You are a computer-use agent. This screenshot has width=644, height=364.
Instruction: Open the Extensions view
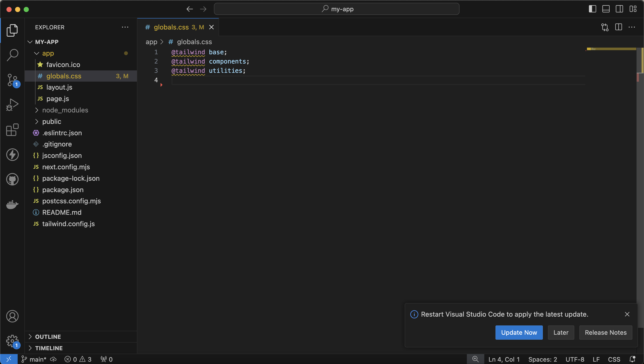tap(12, 130)
